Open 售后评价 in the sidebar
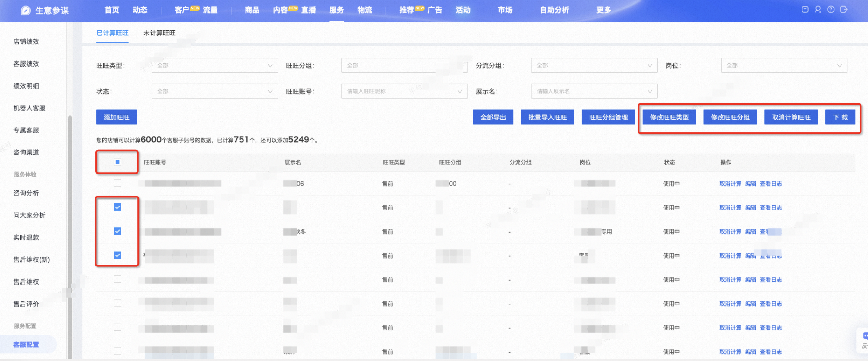The width and height of the screenshot is (868, 361). [26, 304]
